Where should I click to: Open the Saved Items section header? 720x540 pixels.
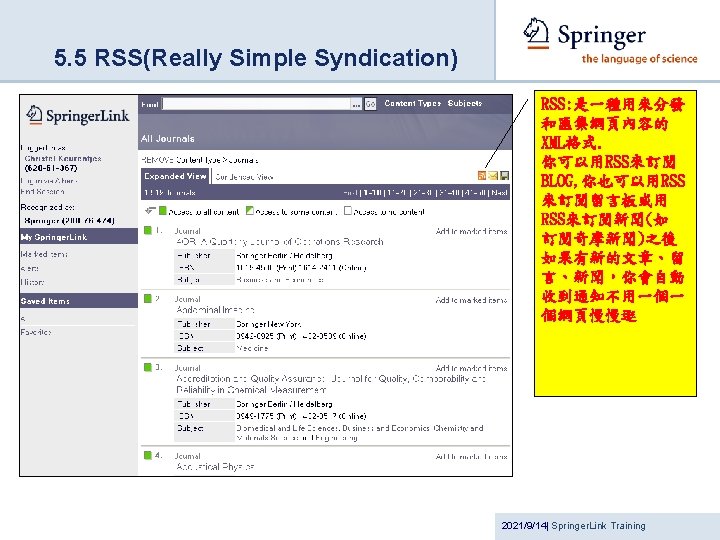79,301
